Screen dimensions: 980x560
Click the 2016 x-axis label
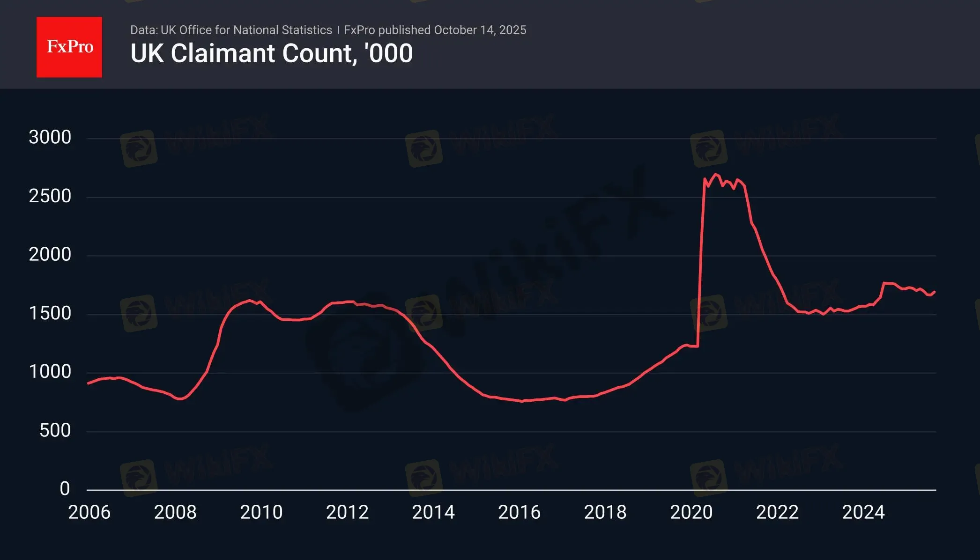[x=519, y=512]
